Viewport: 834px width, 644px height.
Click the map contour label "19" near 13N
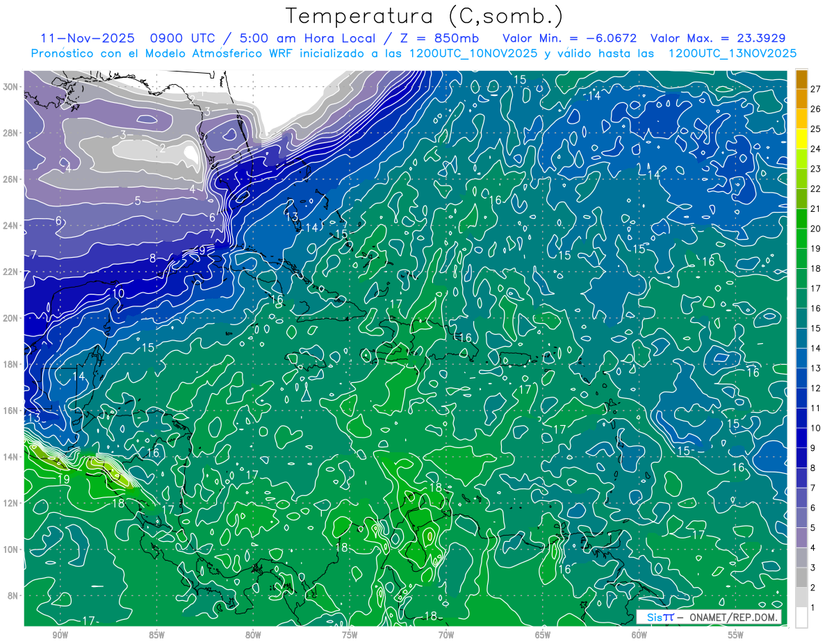coord(63,479)
